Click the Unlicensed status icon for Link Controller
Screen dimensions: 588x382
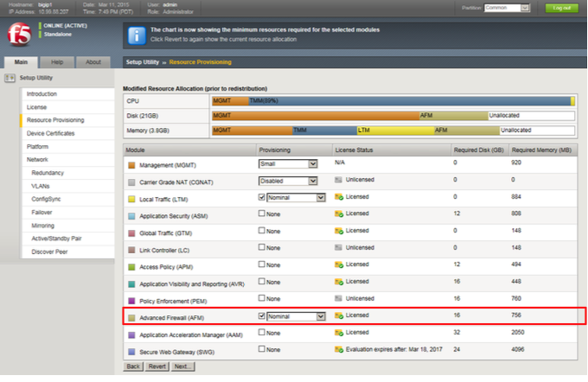[338, 248]
